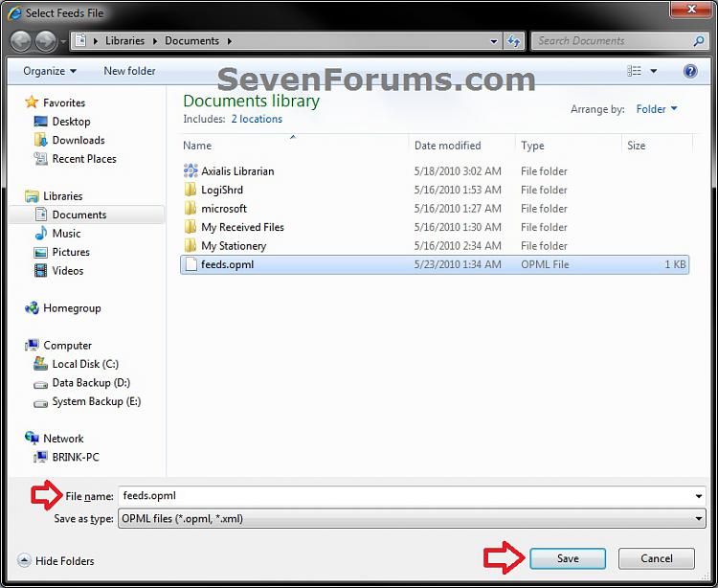718x588 pixels.
Task: Select My Stationery folder icon
Action: [x=191, y=246]
